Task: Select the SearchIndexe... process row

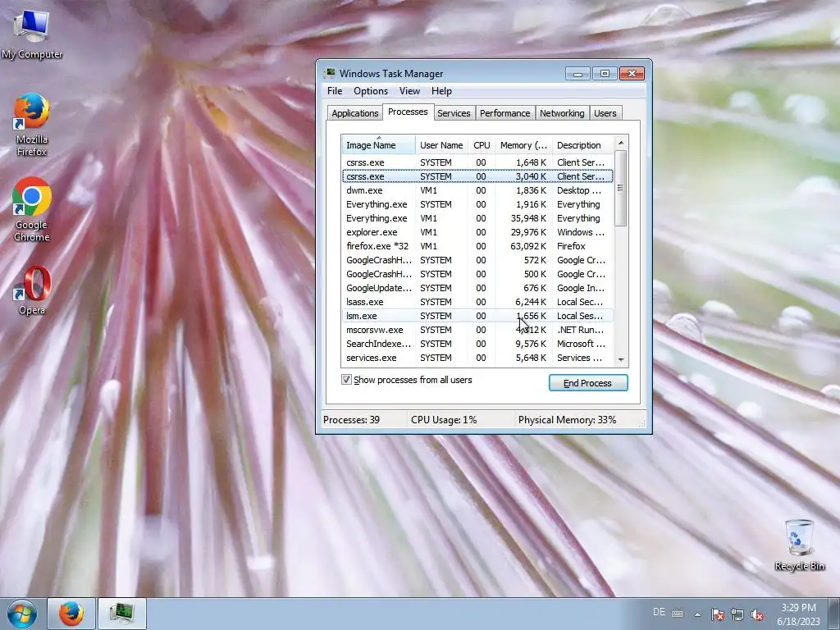Action: [x=477, y=344]
